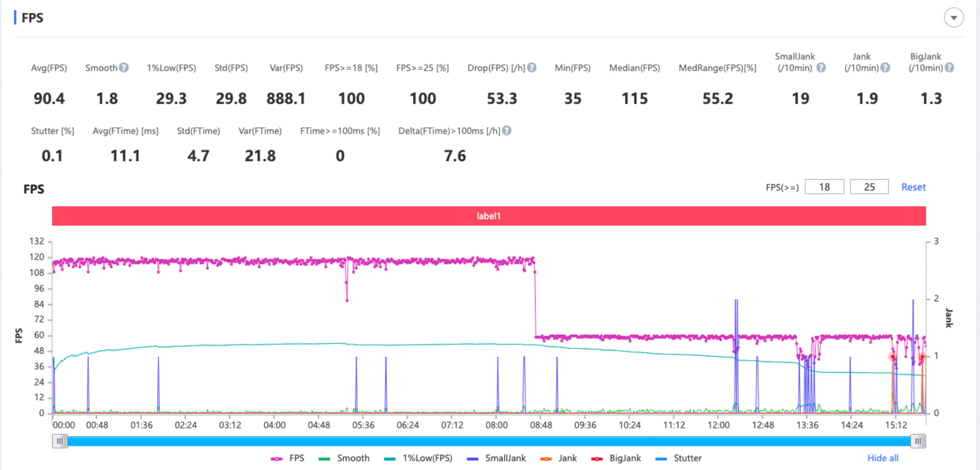Screen dimensions: 980x470
Task: Click the Delta(FTime)>100ms help icon
Action: [507, 131]
